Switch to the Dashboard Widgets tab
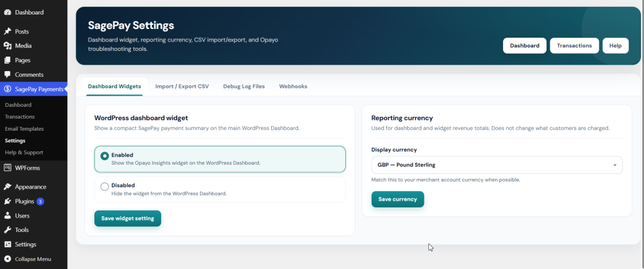Screen dimensions: 644x269 [x=114, y=87]
